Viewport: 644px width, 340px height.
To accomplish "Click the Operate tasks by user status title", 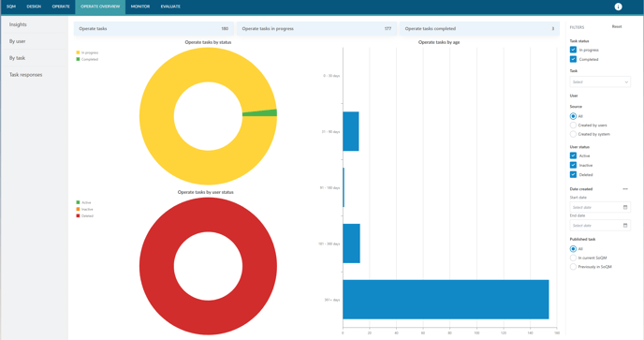I will pos(205,192).
